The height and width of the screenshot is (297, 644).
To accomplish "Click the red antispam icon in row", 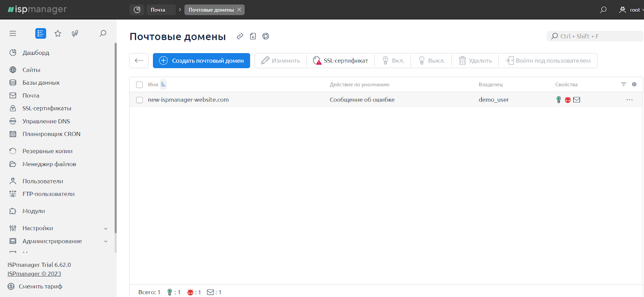I will click(x=568, y=100).
